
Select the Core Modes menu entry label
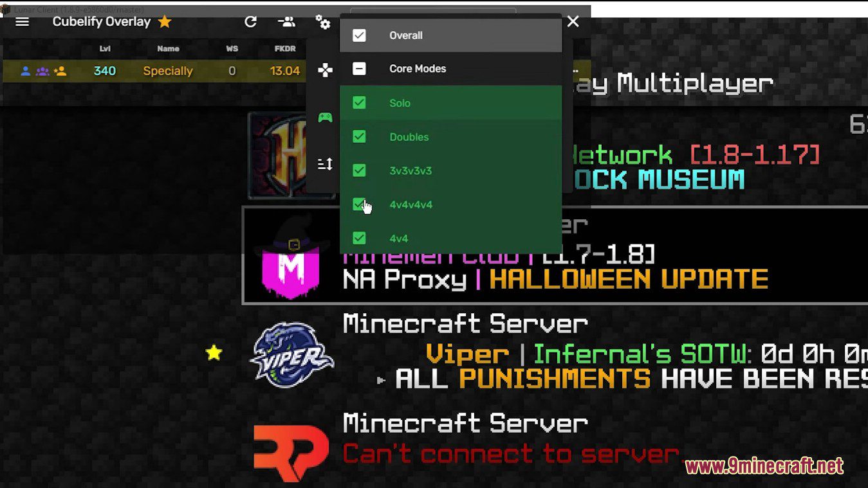[x=418, y=69]
